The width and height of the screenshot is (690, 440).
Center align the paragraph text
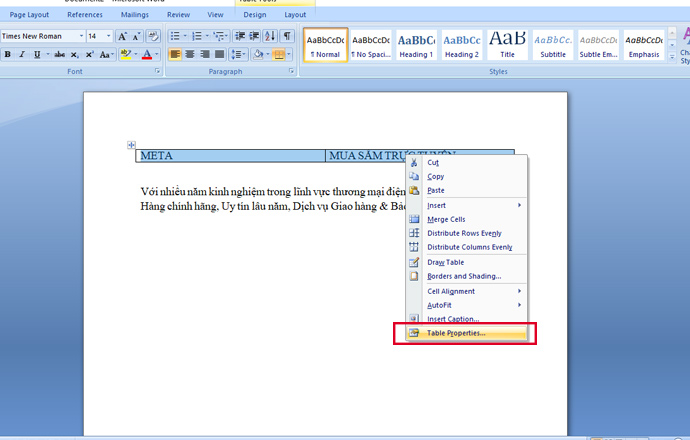190,54
